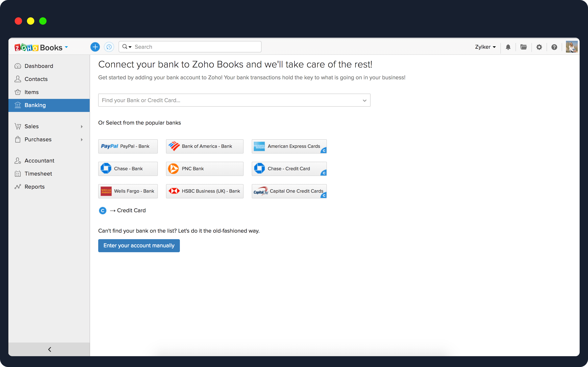Select Capital One Credit Cards option
The width and height of the screenshot is (588, 367).
click(x=289, y=191)
